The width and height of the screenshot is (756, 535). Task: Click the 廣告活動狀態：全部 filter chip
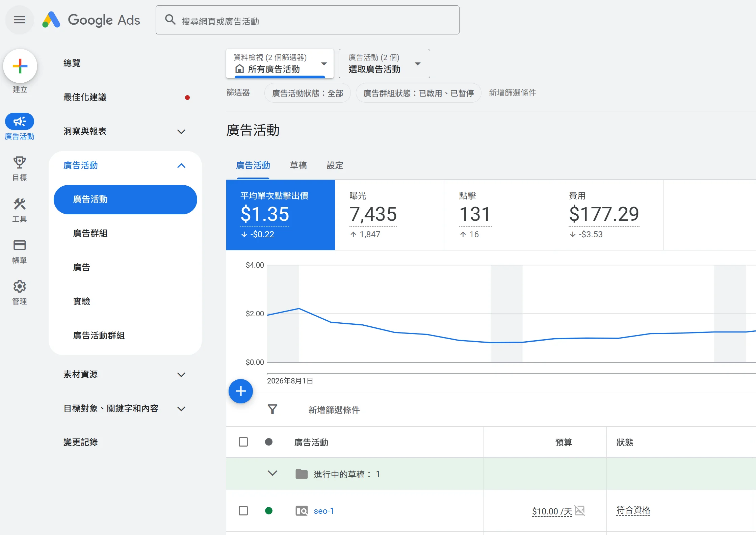(308, 93)
